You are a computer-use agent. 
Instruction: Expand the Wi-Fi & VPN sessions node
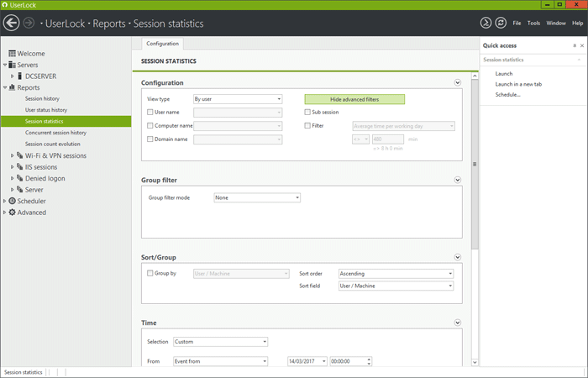point(13,155)
